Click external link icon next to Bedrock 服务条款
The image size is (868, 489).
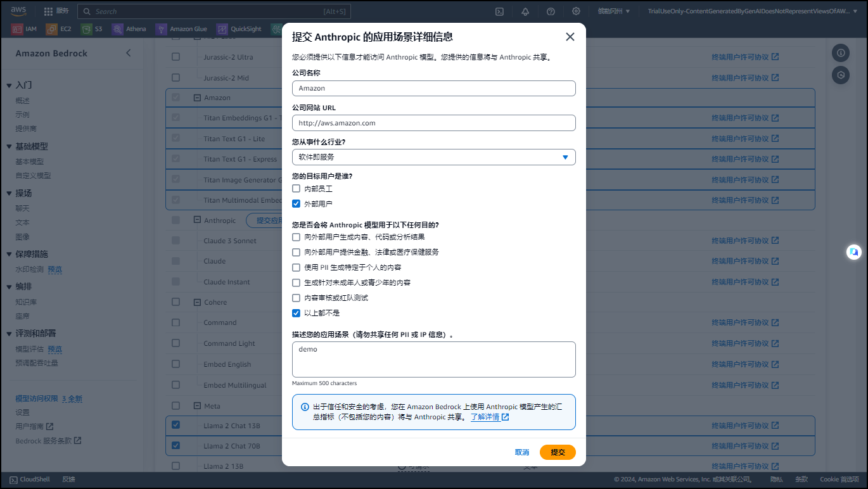tap(78, 441)
